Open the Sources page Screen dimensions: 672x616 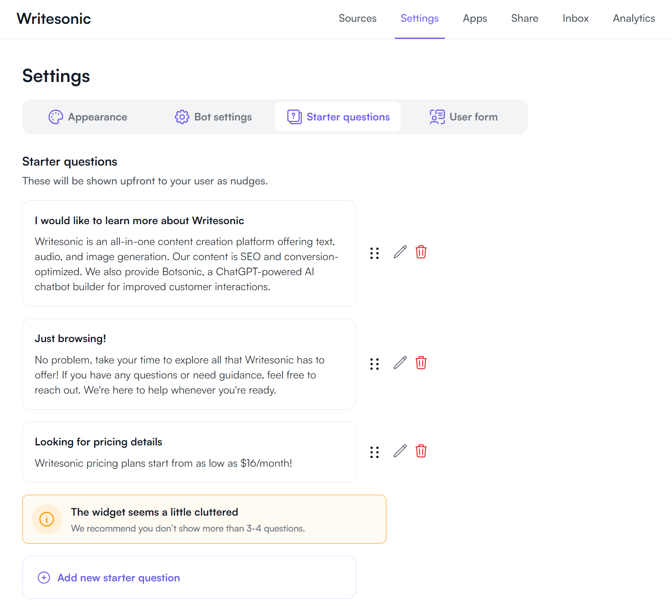(358, 18)
